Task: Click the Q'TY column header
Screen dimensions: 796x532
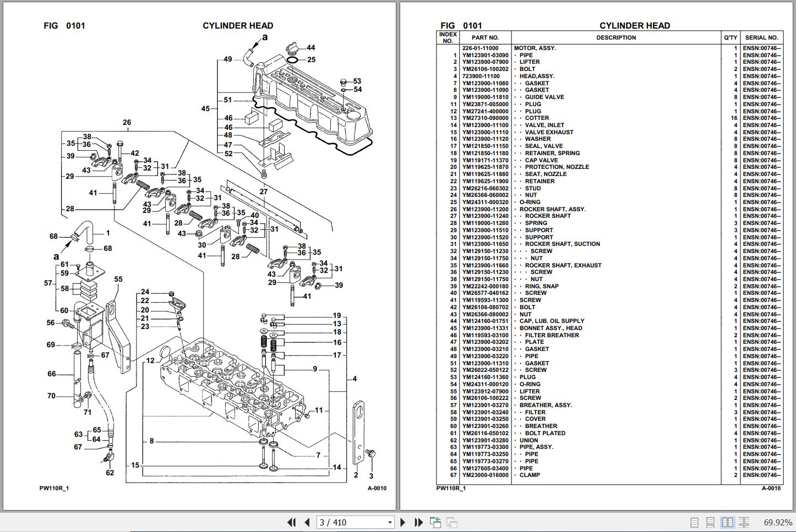Action: pyautogui.click(x=730, y=37)
